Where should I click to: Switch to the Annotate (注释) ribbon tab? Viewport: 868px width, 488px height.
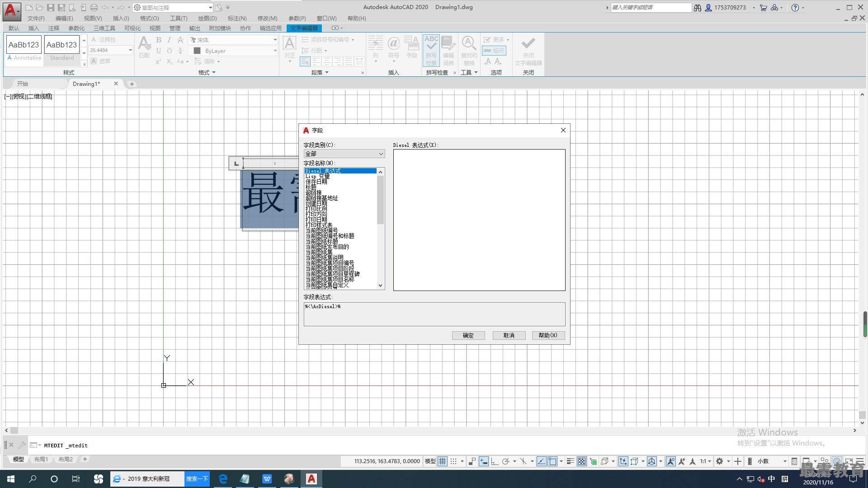point(53,28)
